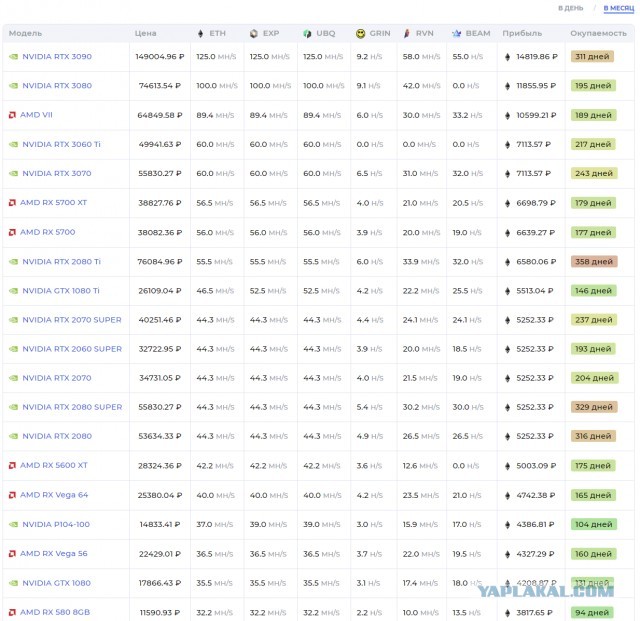
Task: Open the NVIDIA RTX 3070 link
Action: [x=57, y=173]
